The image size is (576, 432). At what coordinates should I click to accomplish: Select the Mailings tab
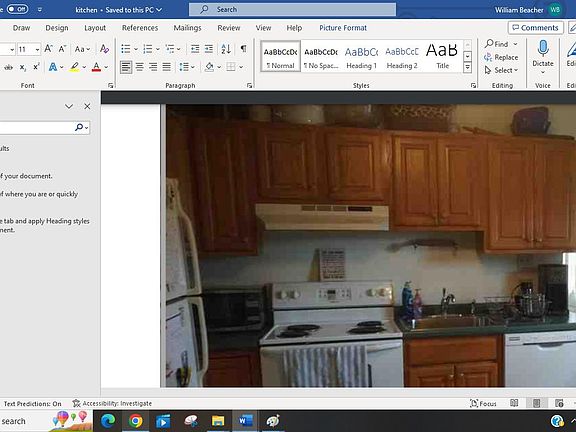[187, 28]
